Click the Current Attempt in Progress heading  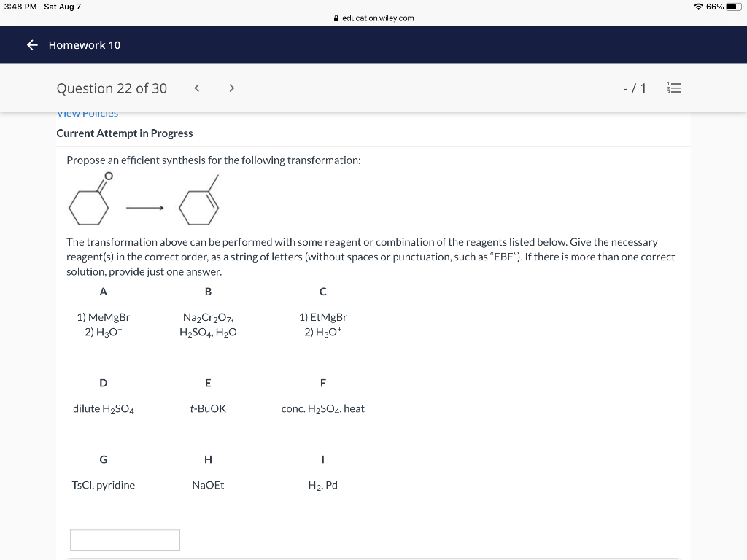coord(124,133)
